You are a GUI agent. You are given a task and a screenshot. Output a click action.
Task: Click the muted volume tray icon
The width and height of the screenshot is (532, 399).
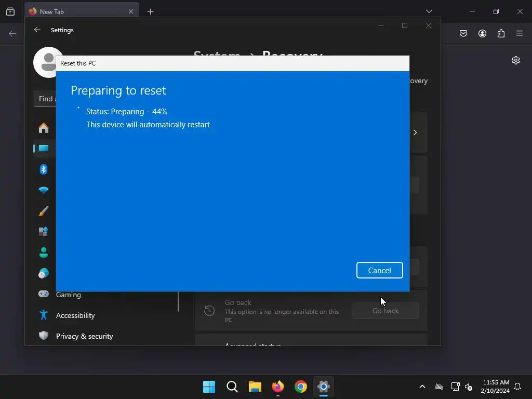469,387
